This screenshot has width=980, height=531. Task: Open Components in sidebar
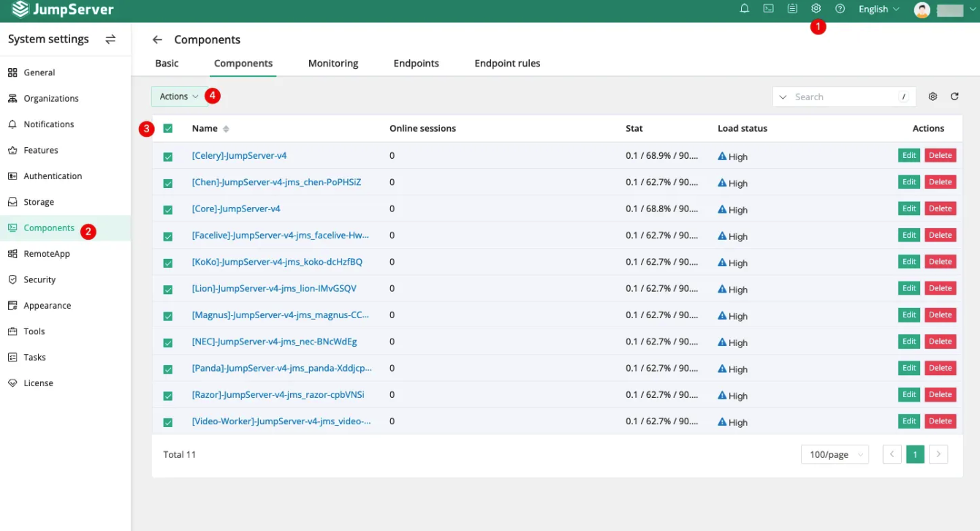click(65, 227)
